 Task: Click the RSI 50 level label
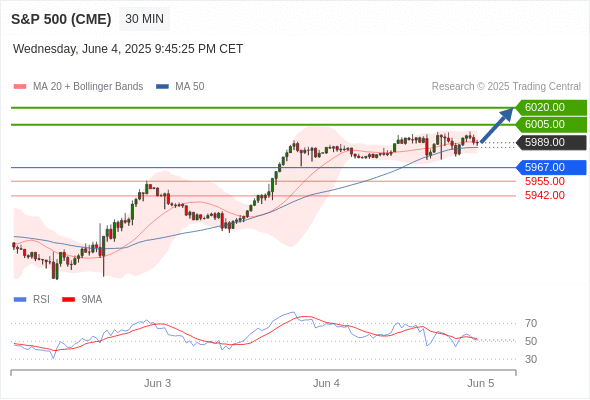[x=531, y=341]
